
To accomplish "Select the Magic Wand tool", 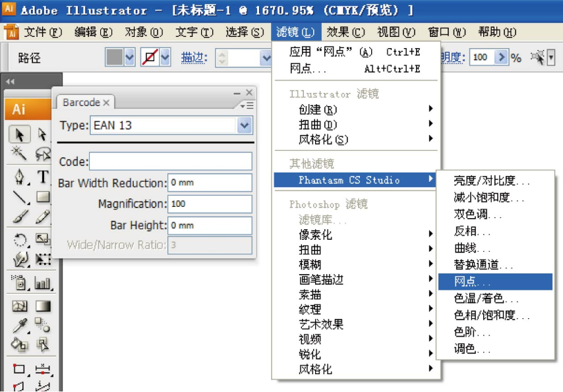I will click(x=19, y=154).
